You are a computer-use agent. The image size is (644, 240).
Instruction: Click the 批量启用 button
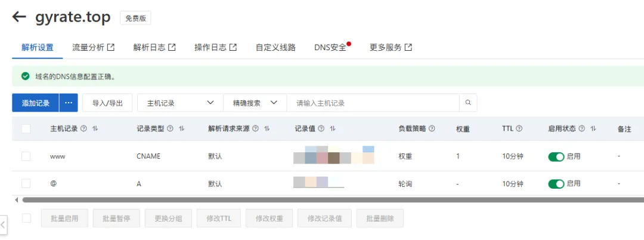point(64,219)
